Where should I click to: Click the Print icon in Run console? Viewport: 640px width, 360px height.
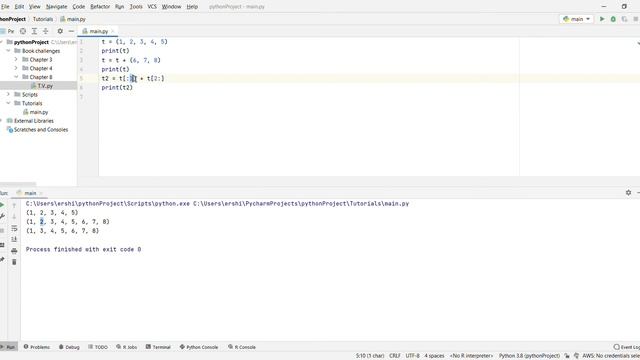pos(14,251)
